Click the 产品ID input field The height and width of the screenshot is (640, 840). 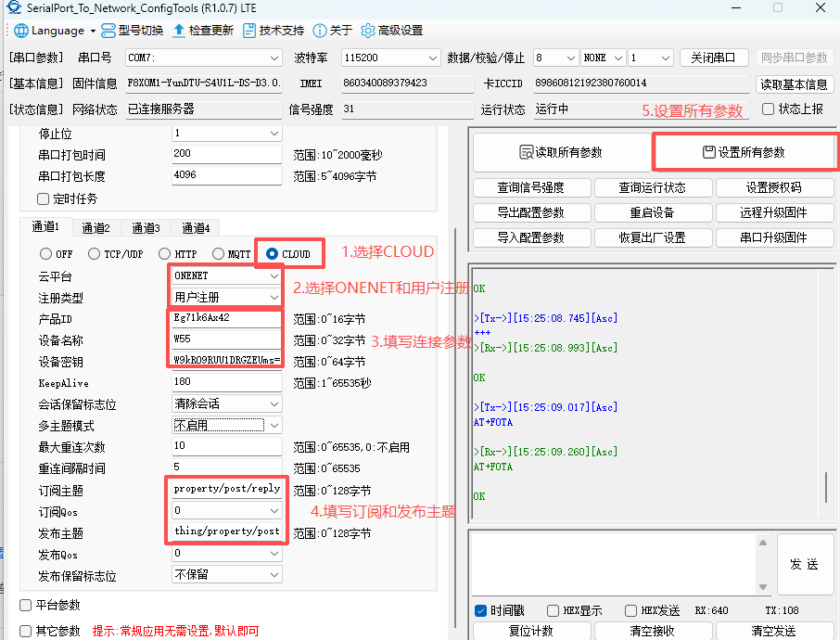click(226, 318)
